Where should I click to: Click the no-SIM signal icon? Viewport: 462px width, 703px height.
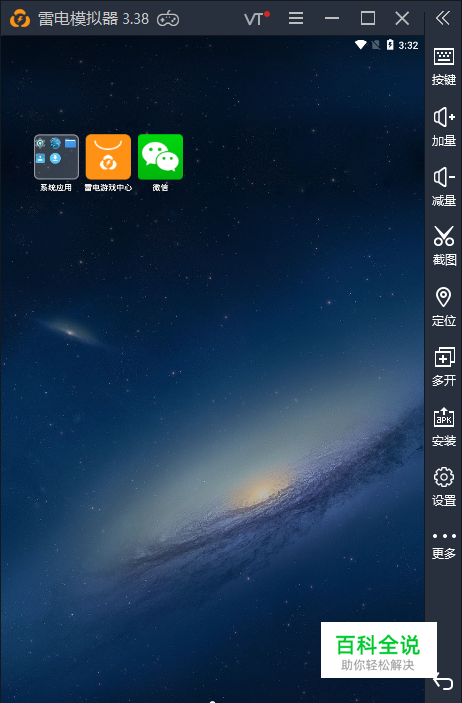pyautogui.click(x=375, y=45)
